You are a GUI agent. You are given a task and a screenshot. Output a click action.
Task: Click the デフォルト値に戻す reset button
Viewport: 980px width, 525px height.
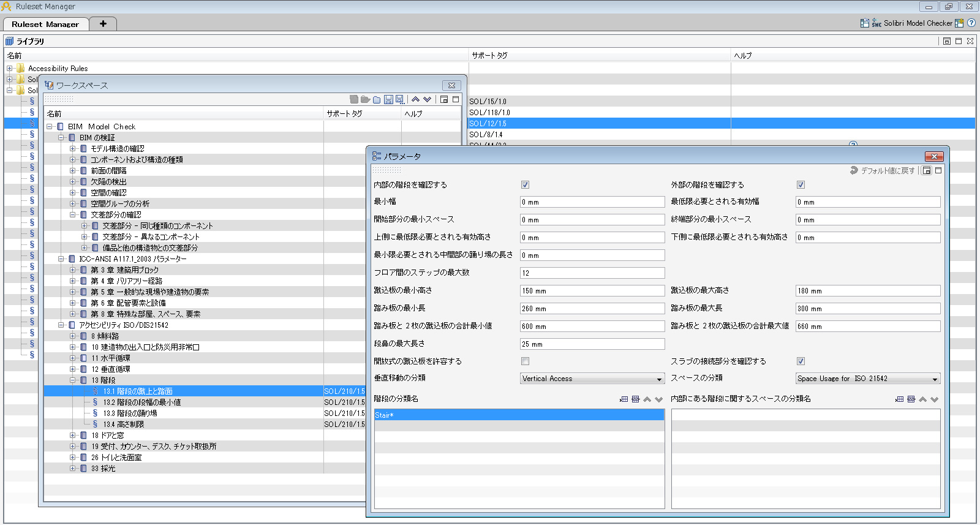click(882, 170)
